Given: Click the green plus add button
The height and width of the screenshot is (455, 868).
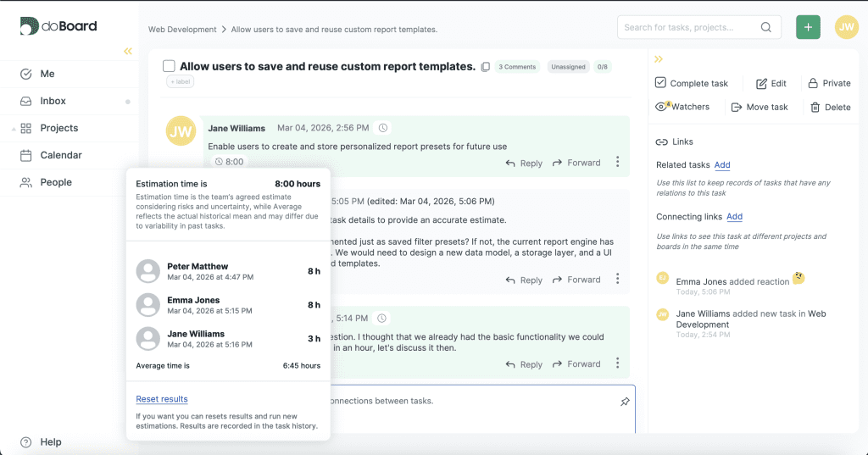Looking at the screenshot, I should (x=808, y=27).
